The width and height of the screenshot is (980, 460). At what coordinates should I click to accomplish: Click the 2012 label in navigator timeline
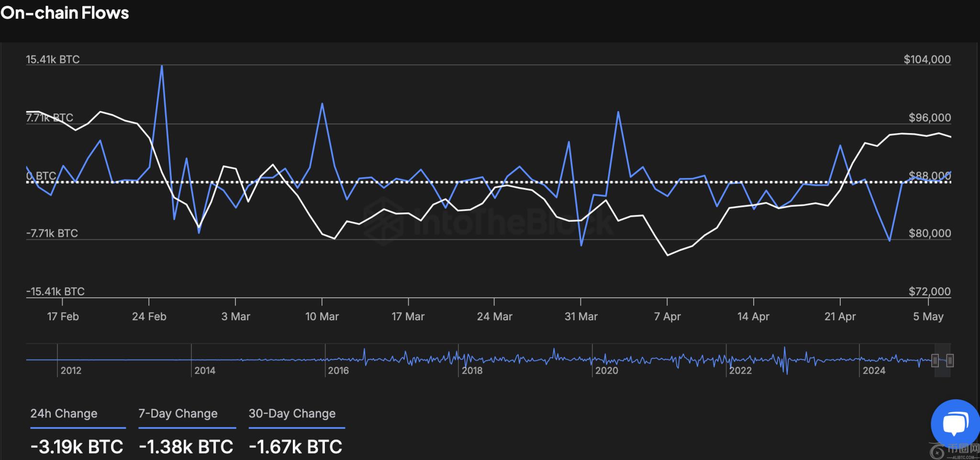71,370
